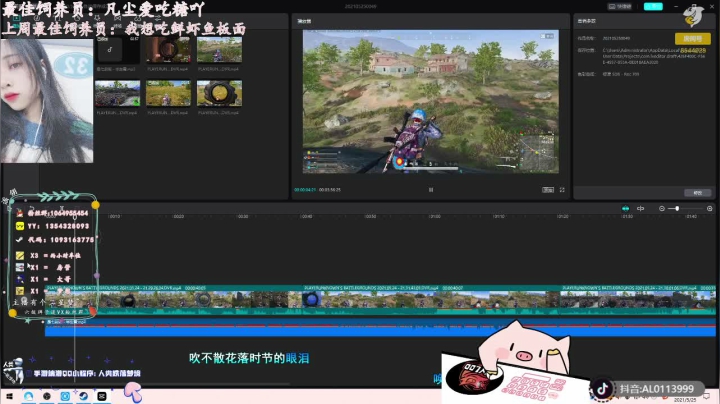Viewport: 720px width, 404px height.
Task: Click the draft save path text
Action: [x=654, y=56]
